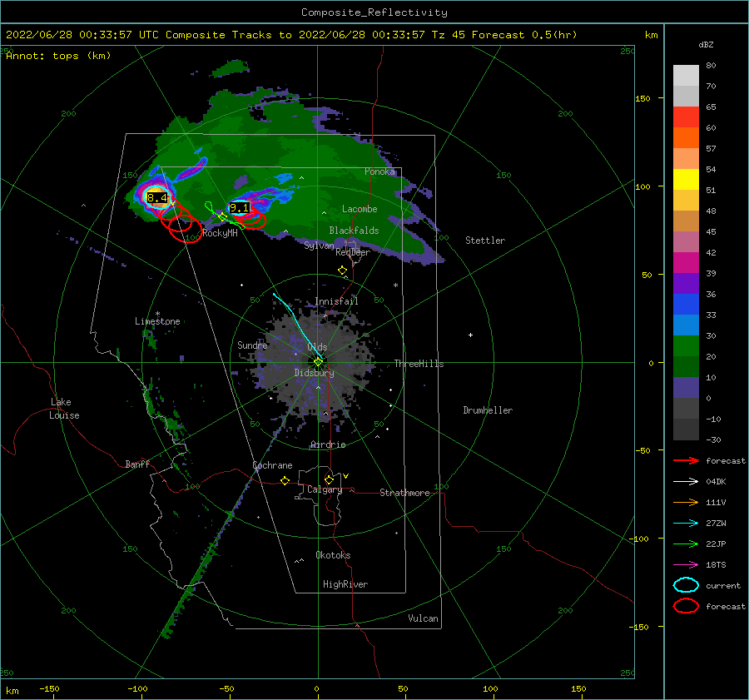Image resolution: width=749 pixels, height=700 pixels.
Task: Click the 'Annot: tops (km)' annotation text
Action: point(58,56)
